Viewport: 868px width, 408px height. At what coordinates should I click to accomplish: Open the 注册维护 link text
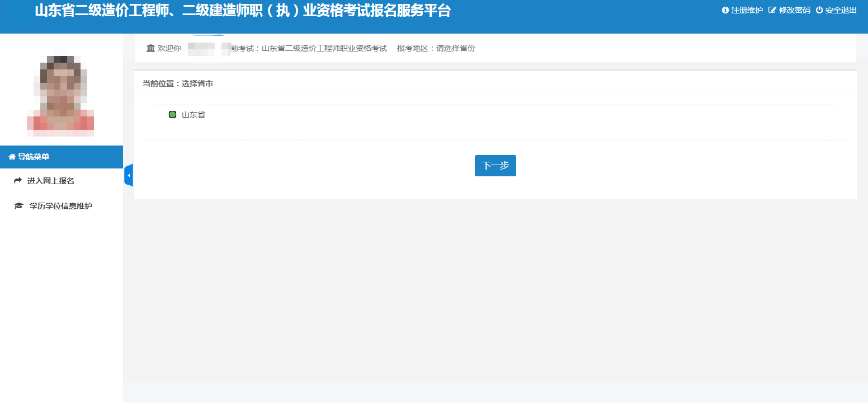tap(747, 10)
